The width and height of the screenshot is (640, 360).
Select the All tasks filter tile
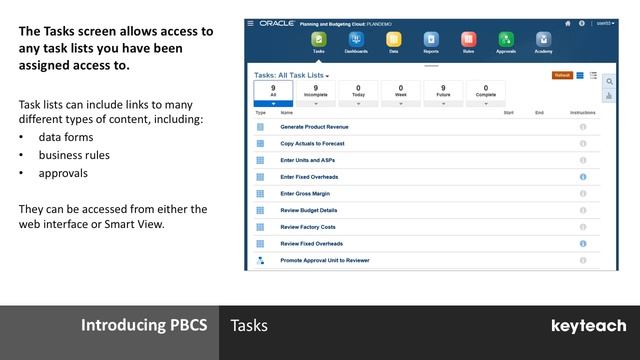(x=273, y=91)
